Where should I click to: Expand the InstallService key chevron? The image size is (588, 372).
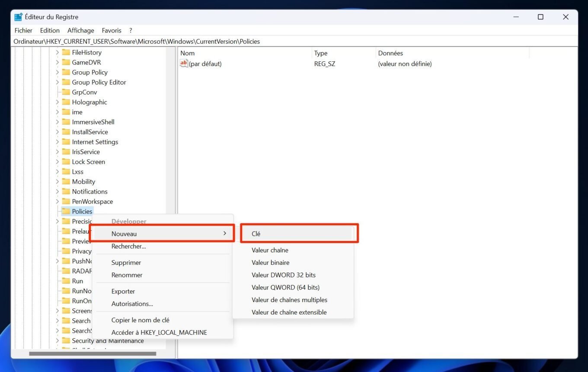57,132
